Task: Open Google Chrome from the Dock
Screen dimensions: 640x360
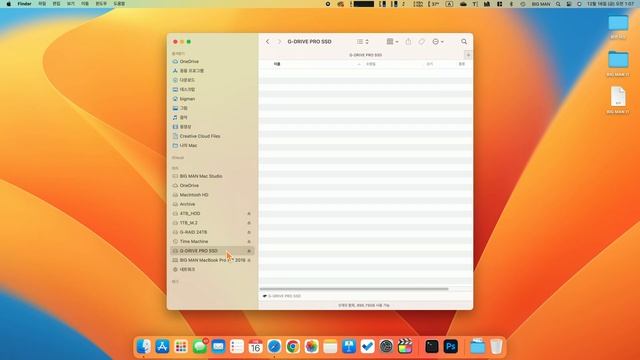Action: [293, 347]
